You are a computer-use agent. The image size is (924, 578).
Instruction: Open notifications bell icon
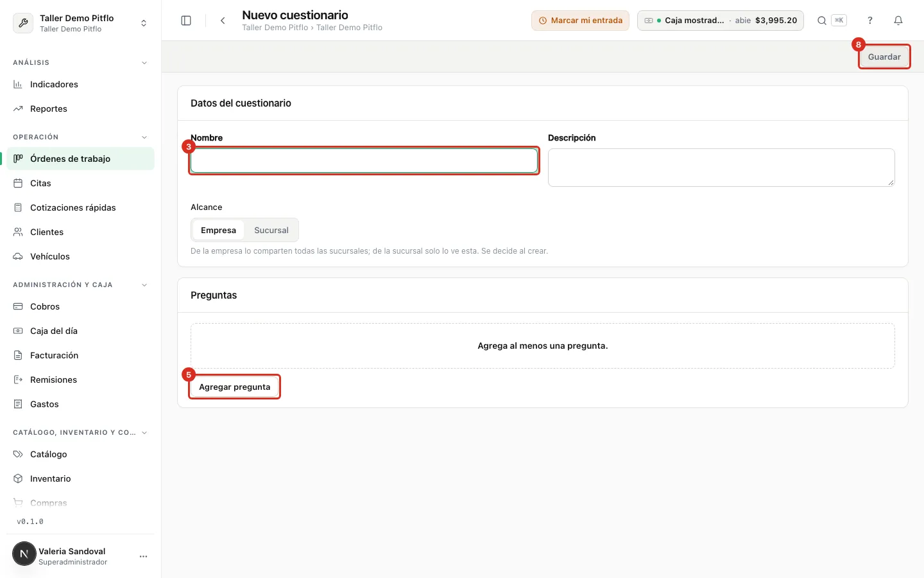(x=898, y=21)
